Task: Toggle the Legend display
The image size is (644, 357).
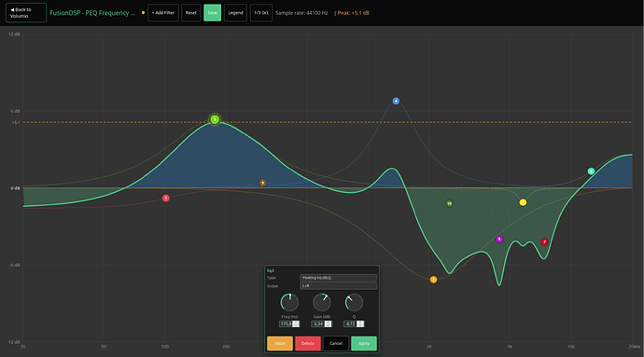Action: 235,13
